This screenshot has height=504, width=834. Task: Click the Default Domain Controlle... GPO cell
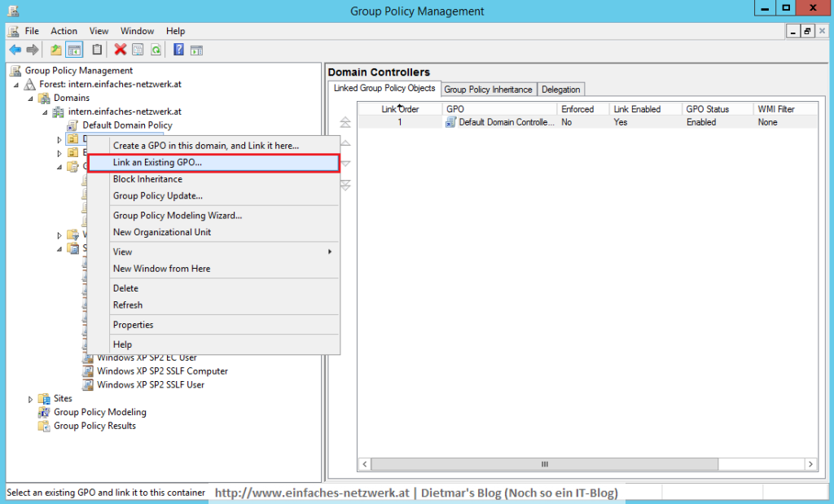coord(500,122)
